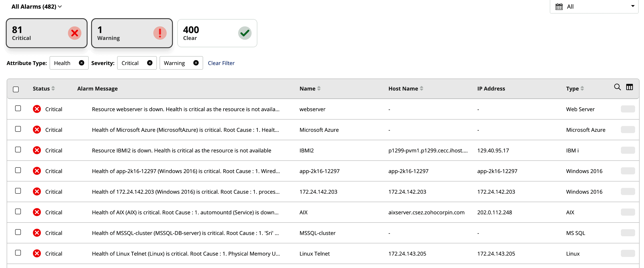Remove the Health attribute filter chip
The width and height of the screenshot is (644, 268).
tap(81, 63)
